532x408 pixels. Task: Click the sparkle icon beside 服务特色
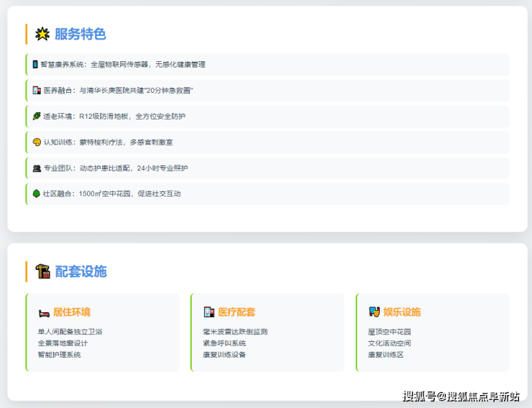click(42, 34)
